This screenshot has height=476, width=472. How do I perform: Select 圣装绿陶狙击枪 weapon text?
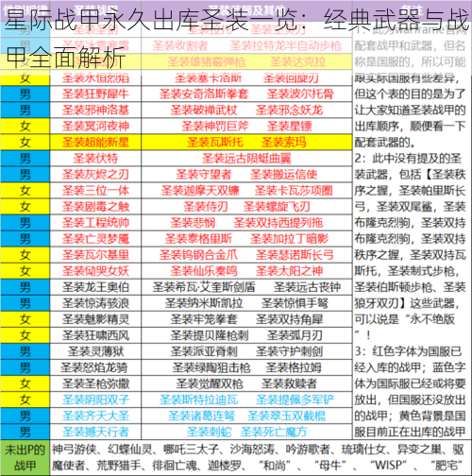(211, 367)
